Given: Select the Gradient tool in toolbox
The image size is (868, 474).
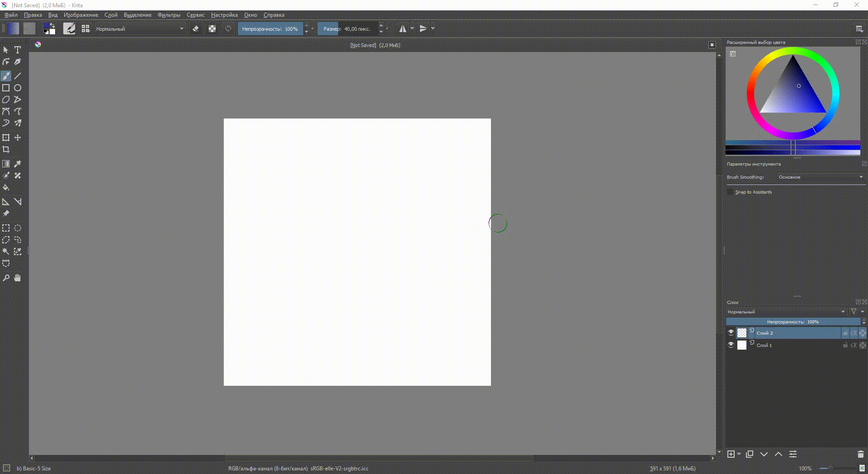Looking at the screenshot, I should pos(6,164).
